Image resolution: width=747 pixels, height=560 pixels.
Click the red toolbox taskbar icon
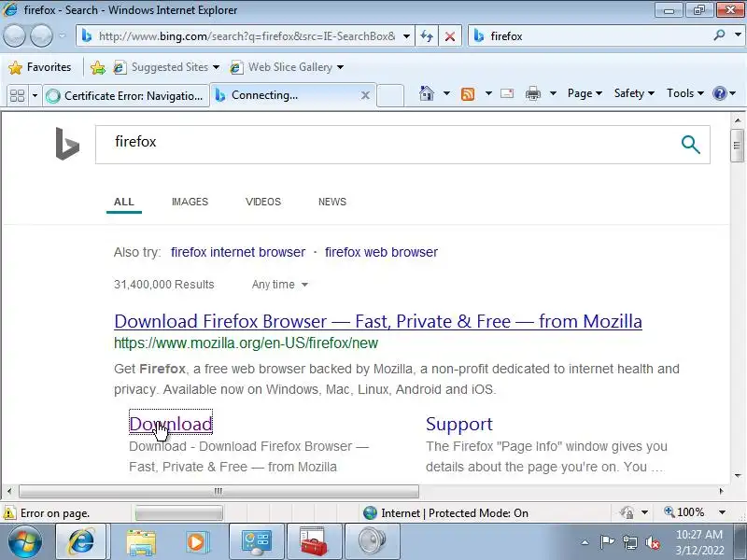click(x=314, y=541)
